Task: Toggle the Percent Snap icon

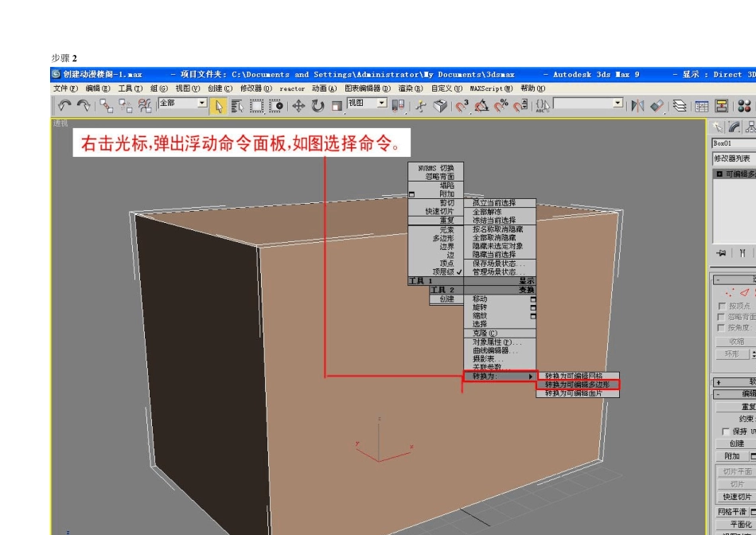Action: pos(501,106)
